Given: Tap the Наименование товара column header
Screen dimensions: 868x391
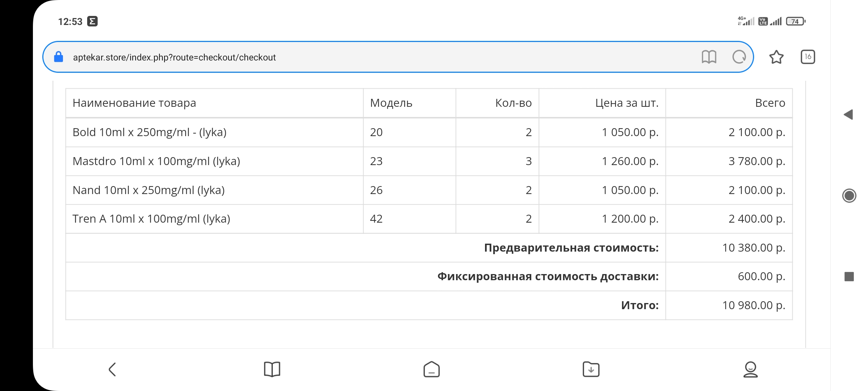Looking at the screenshot, I should [x=134, y=103].
